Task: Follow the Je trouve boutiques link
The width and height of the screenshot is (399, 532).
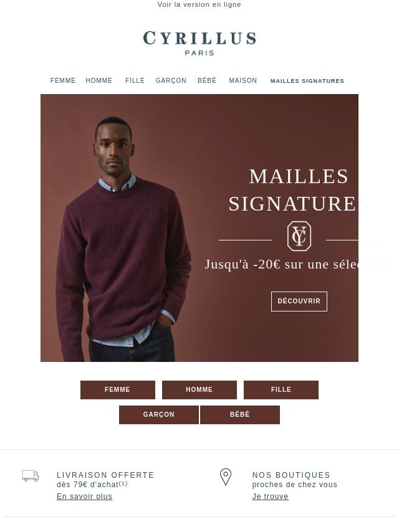Action: (x=271, y=496)
